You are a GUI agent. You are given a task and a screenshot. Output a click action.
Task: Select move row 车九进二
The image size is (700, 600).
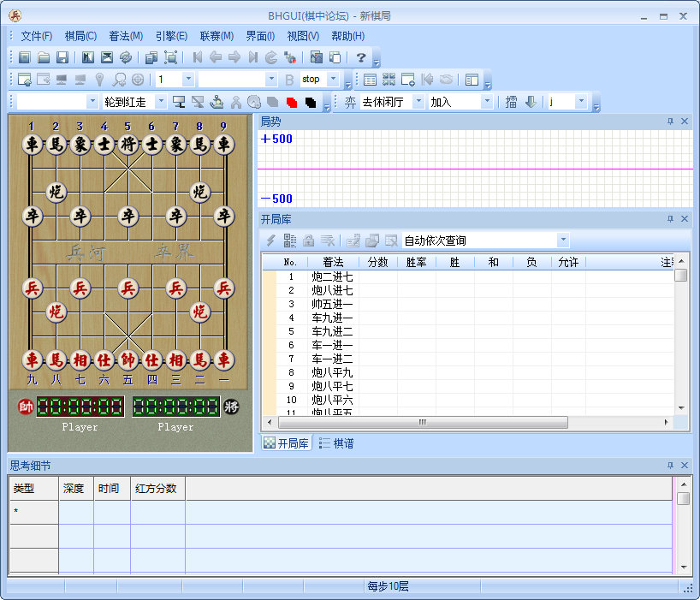click(468, 331)
